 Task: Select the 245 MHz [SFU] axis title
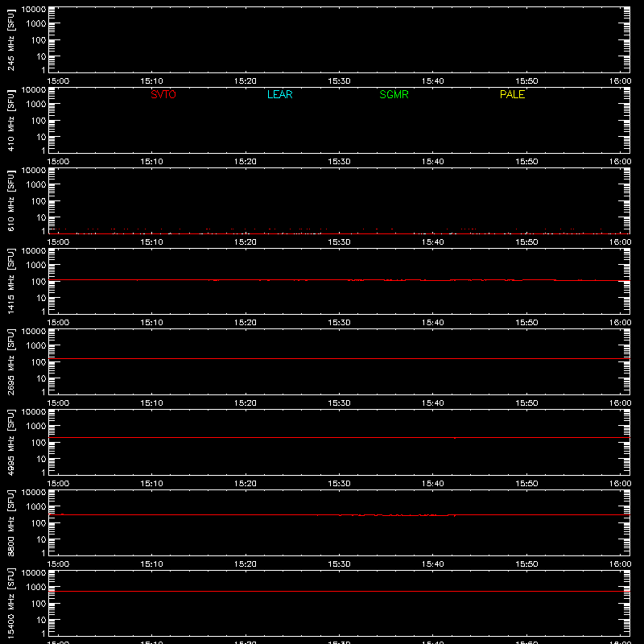[x=11, y=39]
